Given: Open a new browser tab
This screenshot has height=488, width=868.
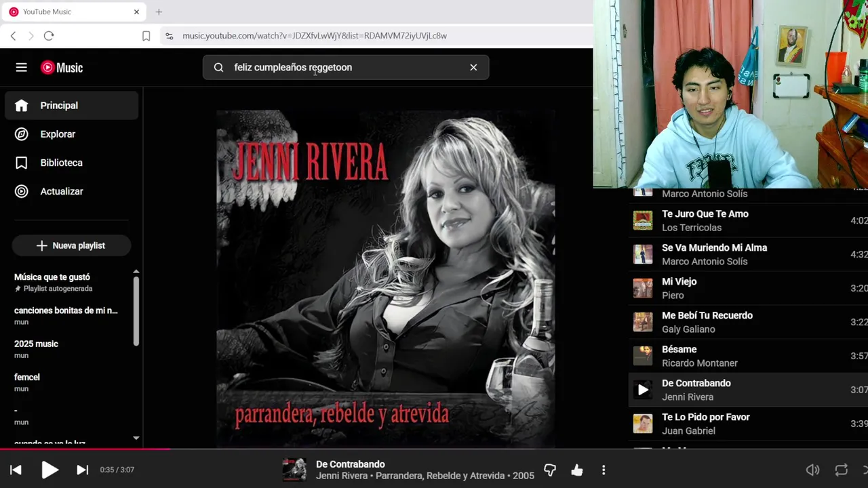Looking at the screenshot, I should coord(159,12).
